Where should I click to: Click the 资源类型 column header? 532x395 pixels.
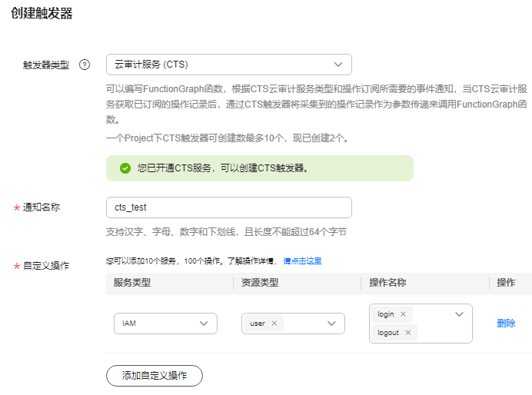[259, 283]
